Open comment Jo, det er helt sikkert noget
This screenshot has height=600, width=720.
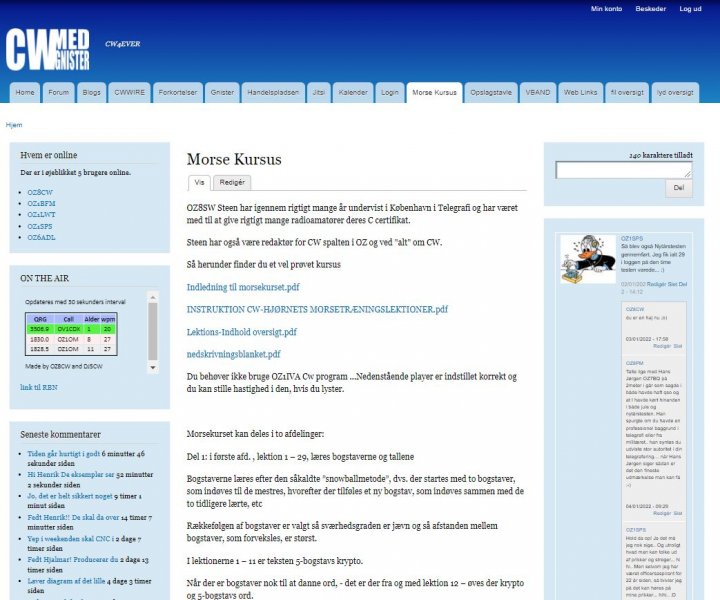(70, 496)
